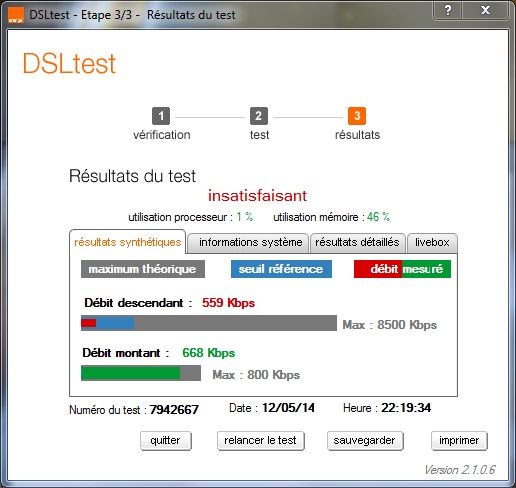Image resolution: width=516 pixels, height=488 pixels.
Task: Select step 3 résultats icon
Action: [x=357, y=116]
